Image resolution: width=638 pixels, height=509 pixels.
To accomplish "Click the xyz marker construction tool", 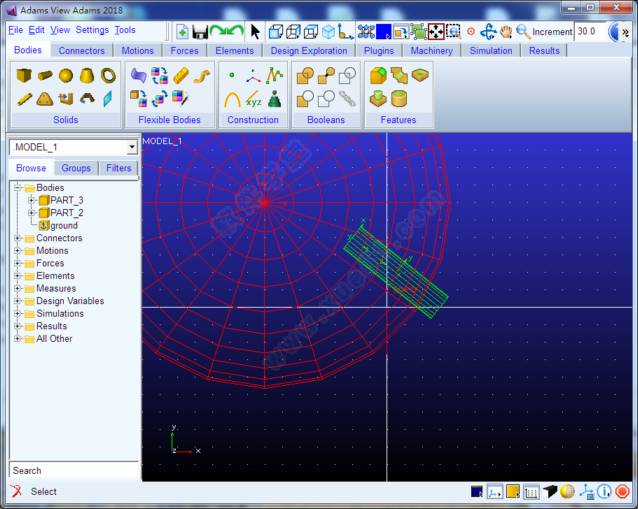I will coord(253,100).
